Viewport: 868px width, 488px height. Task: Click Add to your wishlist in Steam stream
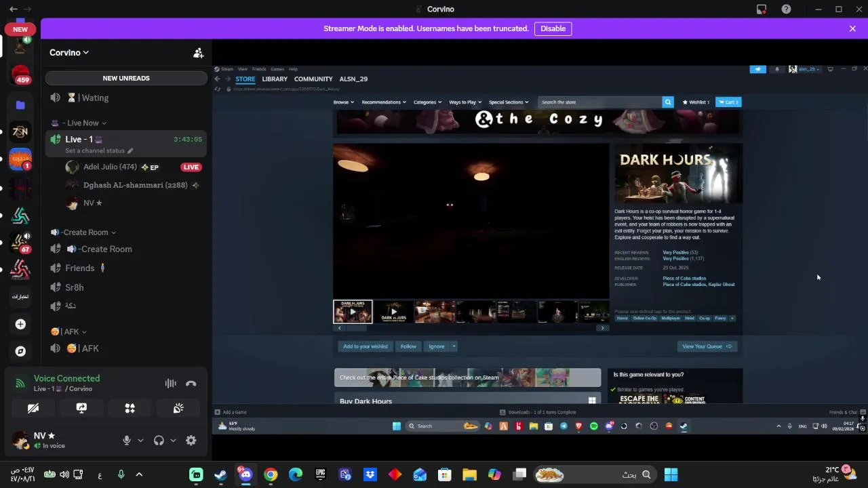point(366,346)
